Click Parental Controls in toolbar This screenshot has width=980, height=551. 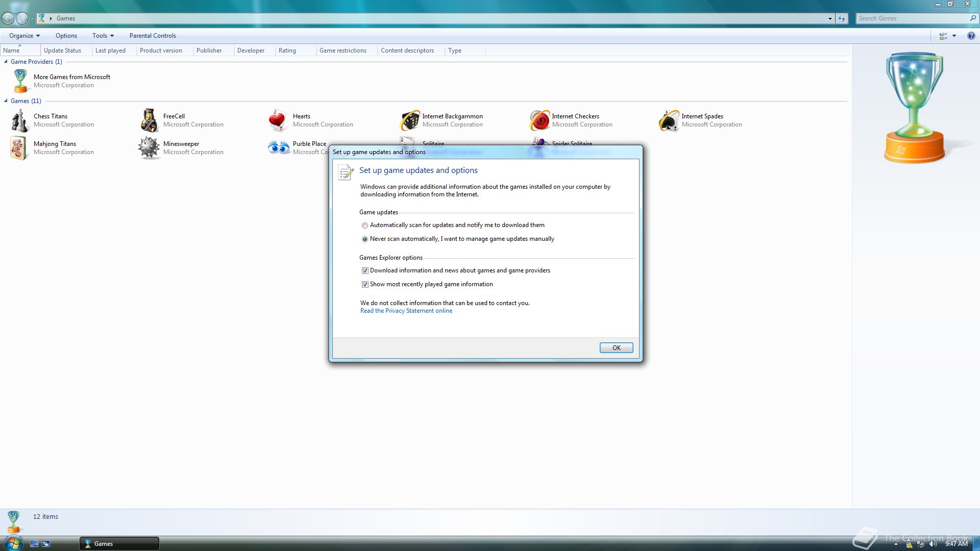pyautogui.click(x=153, y=36)
